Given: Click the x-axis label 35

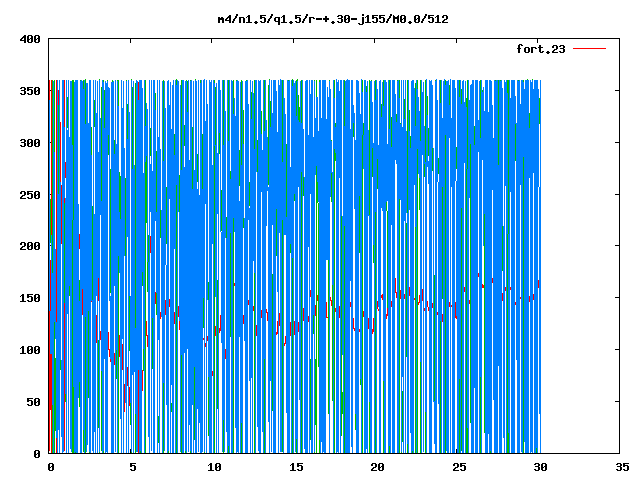Looking at the screenshot, I should tap(622, 467).
